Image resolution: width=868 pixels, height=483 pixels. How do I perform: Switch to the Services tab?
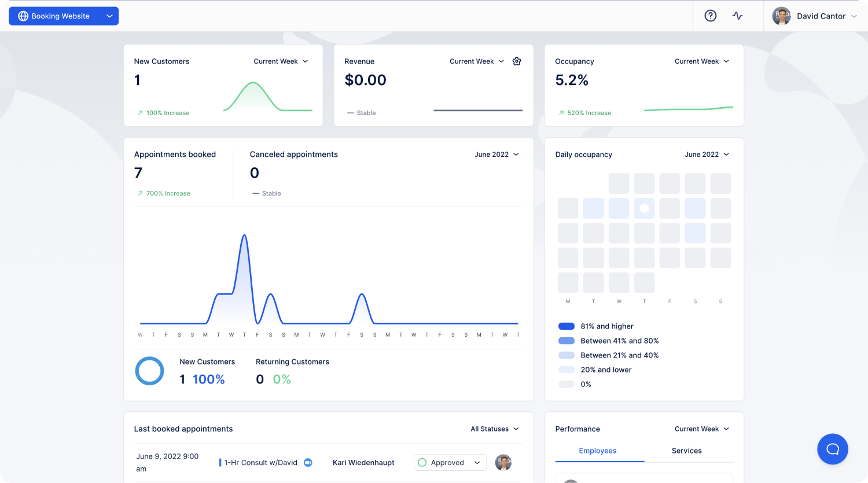coord(687,451)
